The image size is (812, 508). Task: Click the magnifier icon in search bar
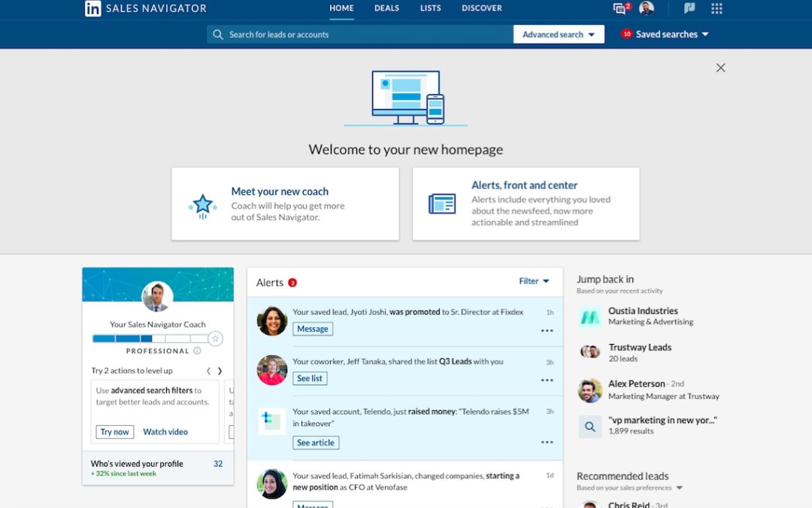(x=218, y=35)
